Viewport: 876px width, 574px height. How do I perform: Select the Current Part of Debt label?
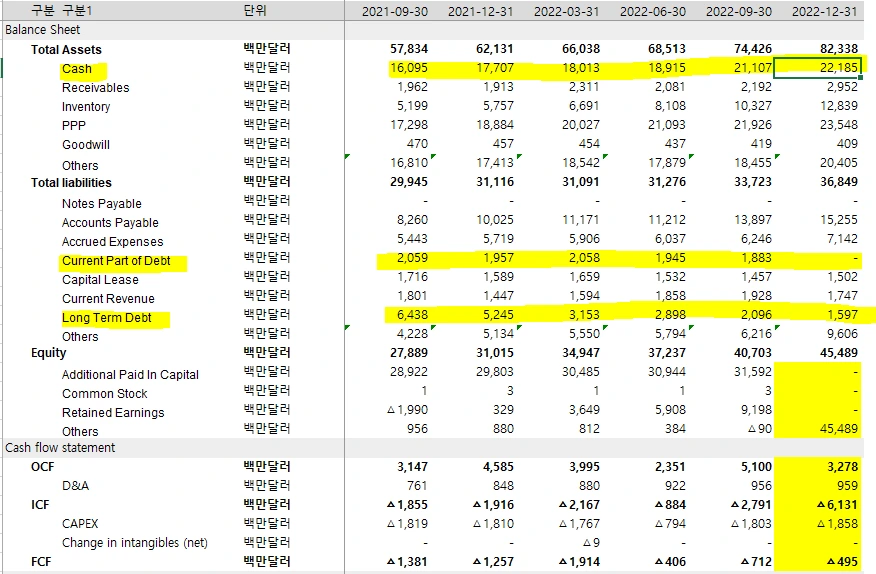pos(116,261)
